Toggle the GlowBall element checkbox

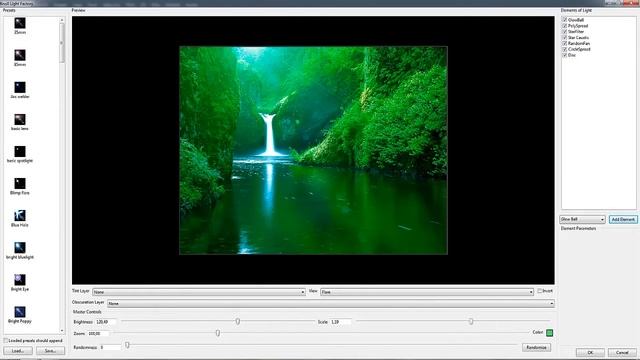point(565,20)
